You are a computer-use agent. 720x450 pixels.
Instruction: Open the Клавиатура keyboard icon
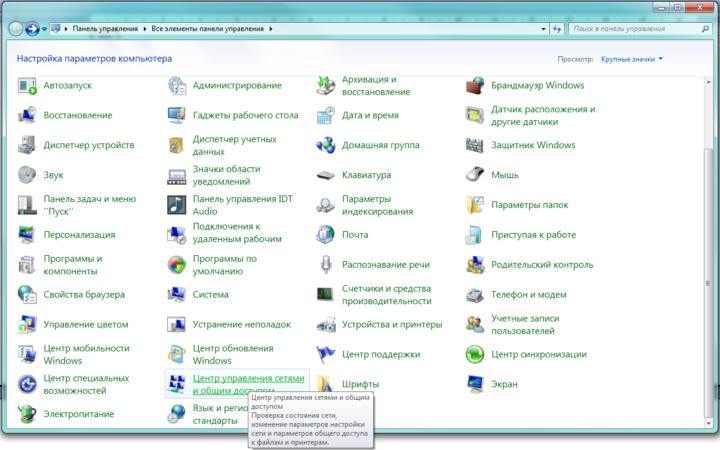(x=326, y=175)
